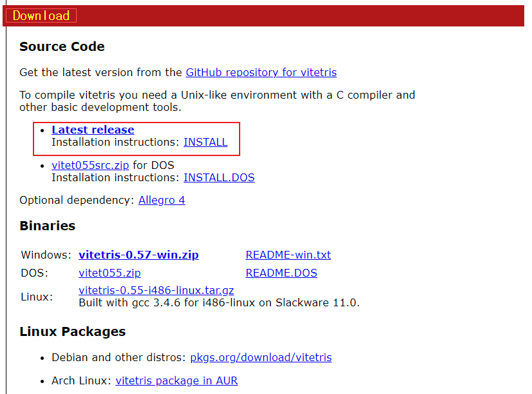Download vitet055src.zip for DOS
The image size is (532, 394).
[x=90, y=165]
